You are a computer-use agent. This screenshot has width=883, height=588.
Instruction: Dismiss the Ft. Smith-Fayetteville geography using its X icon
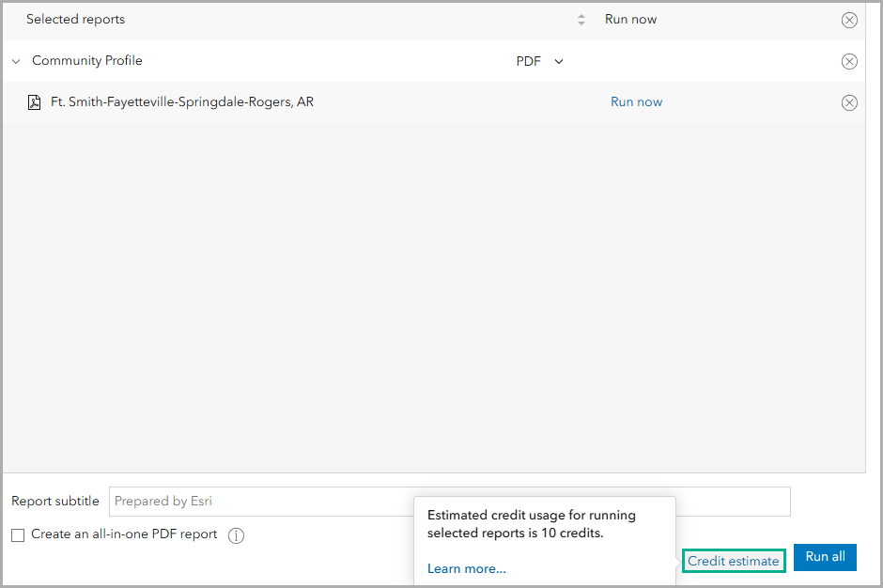pyautogui.click(x=849, y=102)
